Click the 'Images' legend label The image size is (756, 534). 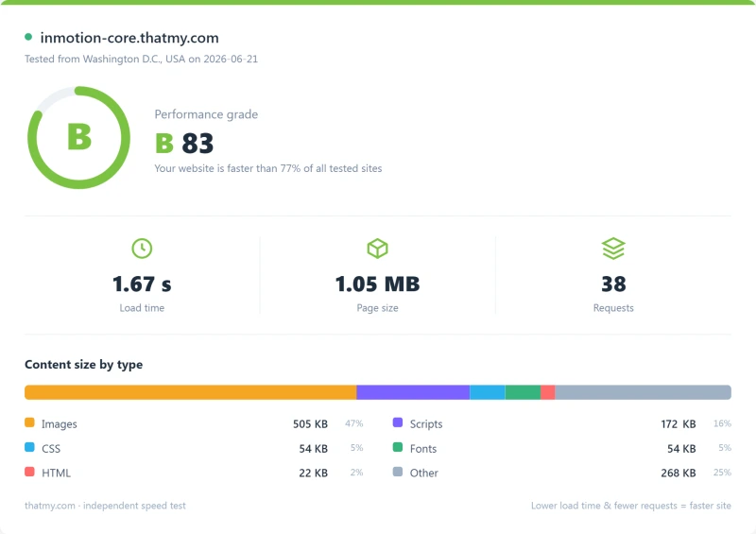(60, 424)
